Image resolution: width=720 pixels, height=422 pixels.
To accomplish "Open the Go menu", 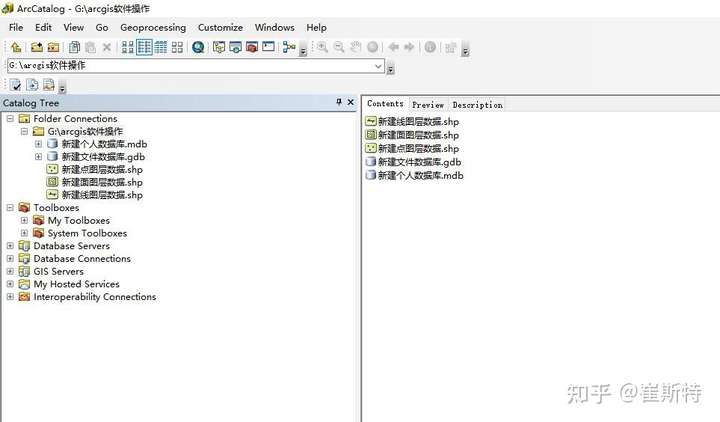I will pos(102,28).
